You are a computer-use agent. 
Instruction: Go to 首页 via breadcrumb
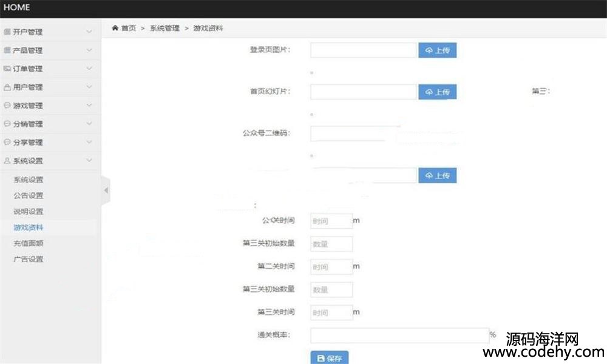[129, 28]
